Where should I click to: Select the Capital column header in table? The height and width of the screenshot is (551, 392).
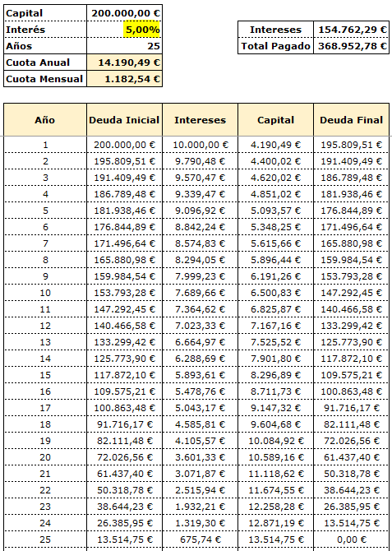pos(276,120)
